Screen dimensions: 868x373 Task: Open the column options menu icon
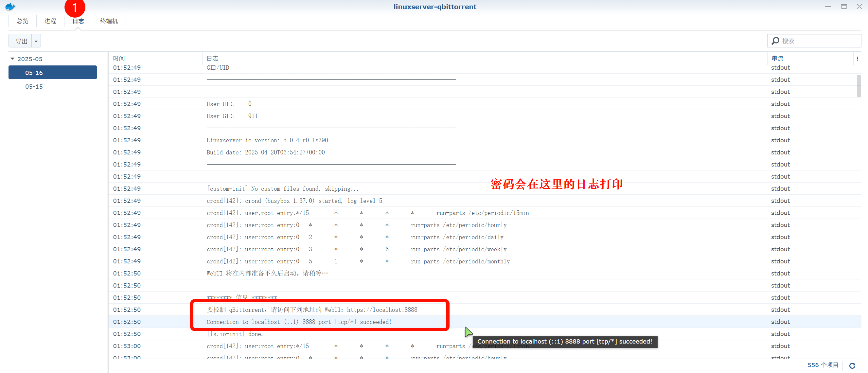point(857,59)
